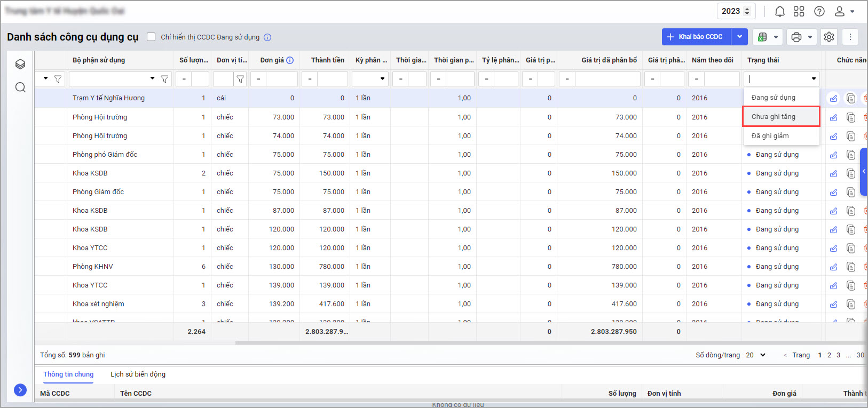
Task: Click the layers icon in left sidebar
Action: pos(20,65)
